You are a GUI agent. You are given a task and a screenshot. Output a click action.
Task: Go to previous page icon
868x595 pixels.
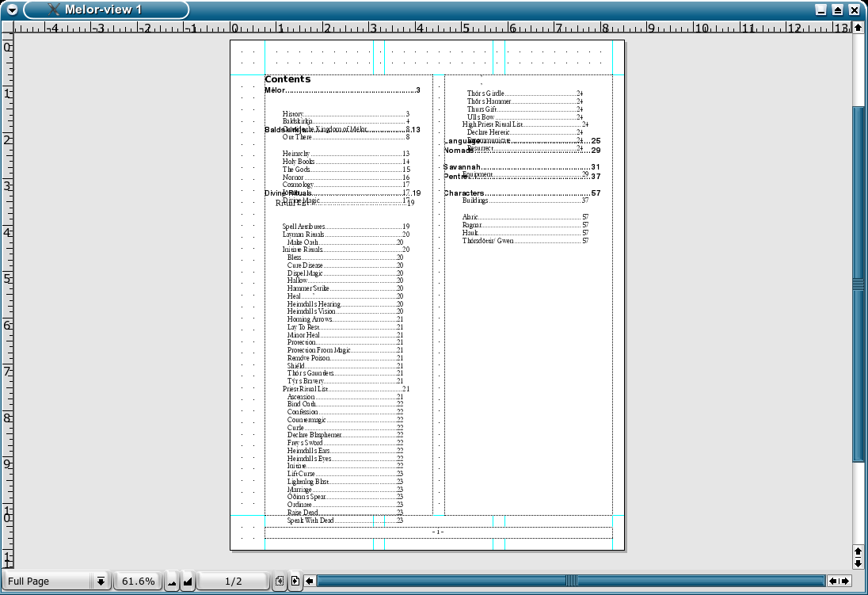[280, 582]
